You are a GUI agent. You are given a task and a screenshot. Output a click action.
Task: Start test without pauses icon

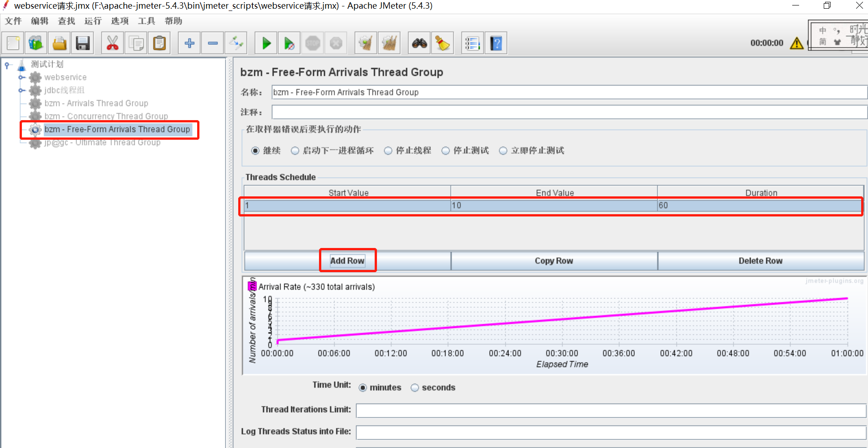click(289, 43)
